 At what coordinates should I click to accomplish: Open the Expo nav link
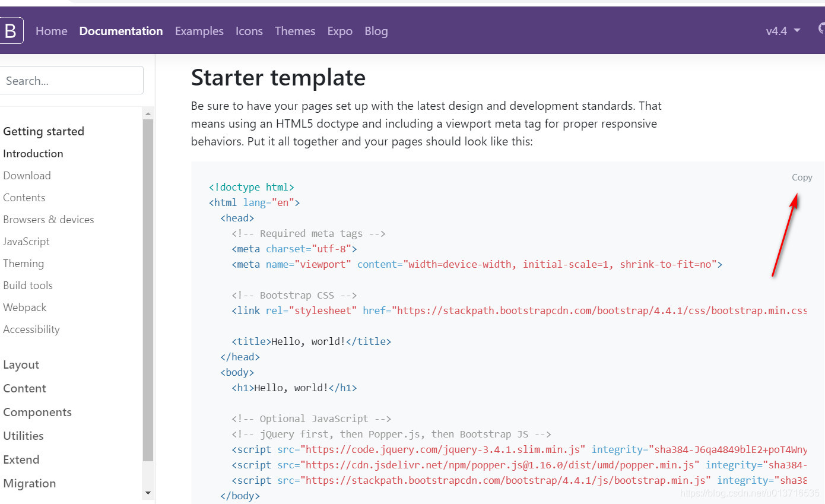(x=340, y=31)
